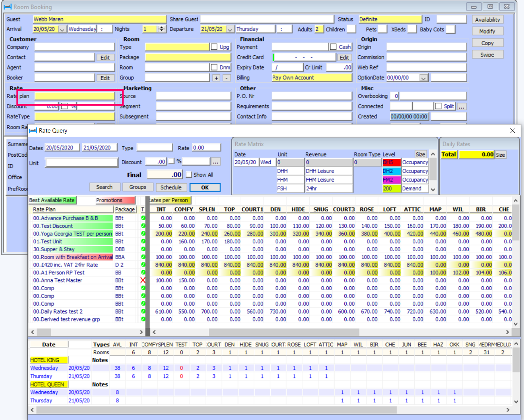Select the 00.£420 inc. VAT 24hr Rate row
The height and width of the screenshot is (420, 524).
(72, 265)
